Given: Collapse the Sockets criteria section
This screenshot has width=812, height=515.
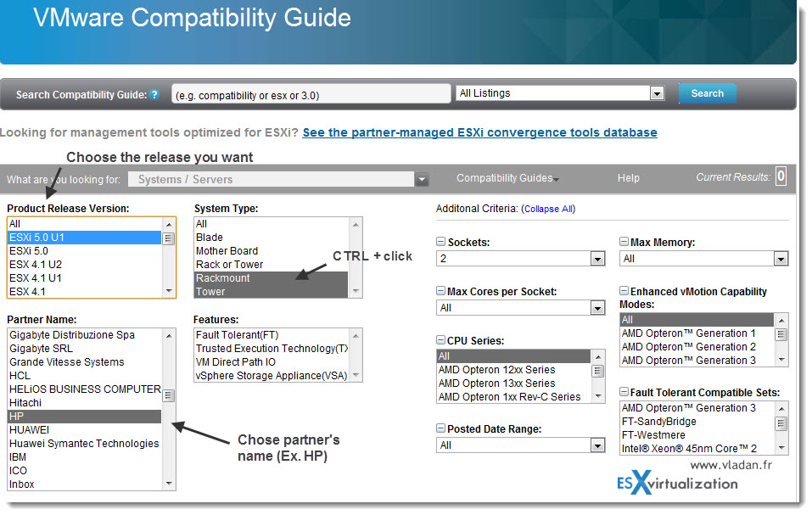Looking at the screenshot, I should [440, 242].
